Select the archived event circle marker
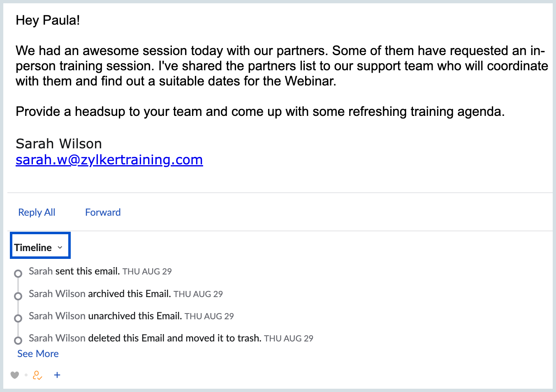Screen dimensions: 556x392 (x=18, y=296)
